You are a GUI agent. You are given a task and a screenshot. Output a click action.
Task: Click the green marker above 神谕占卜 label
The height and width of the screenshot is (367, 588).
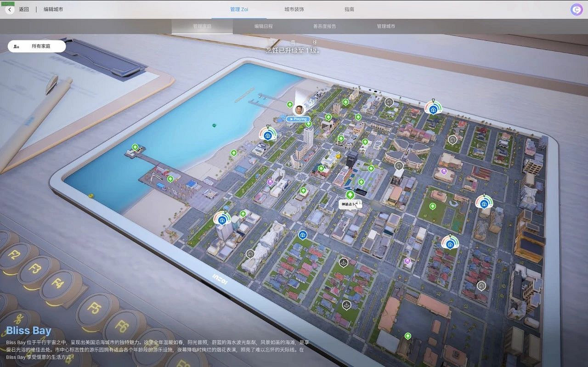pyautogui.click(x=350, y=194)
